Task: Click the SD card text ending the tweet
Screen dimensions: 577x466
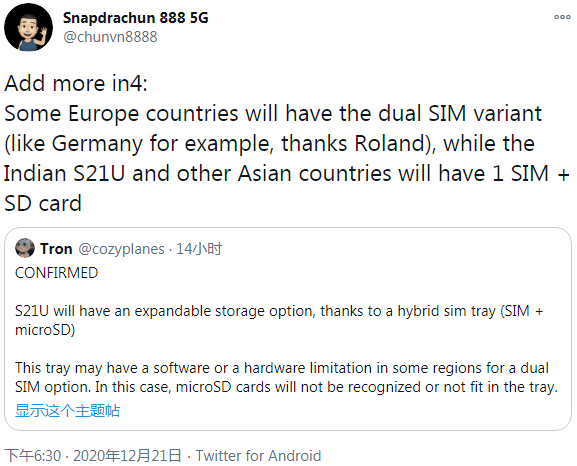Action: [x=43, y=203]
